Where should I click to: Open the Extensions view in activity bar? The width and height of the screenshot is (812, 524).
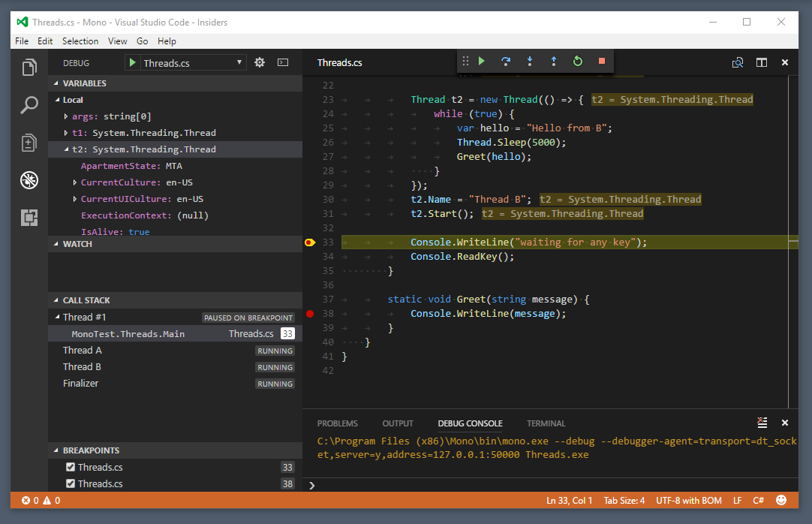(29, 218)
